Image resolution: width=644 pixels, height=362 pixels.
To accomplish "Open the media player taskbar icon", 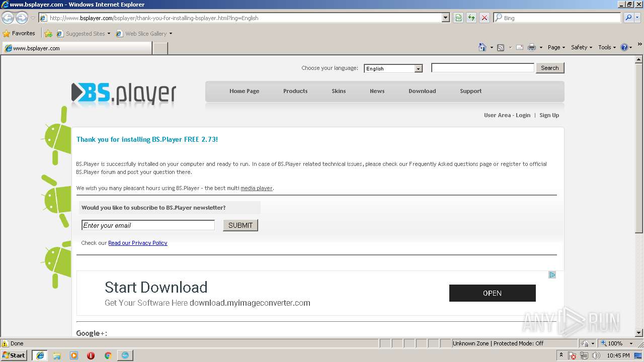I will pyautogui.click(x=74, y=355).
